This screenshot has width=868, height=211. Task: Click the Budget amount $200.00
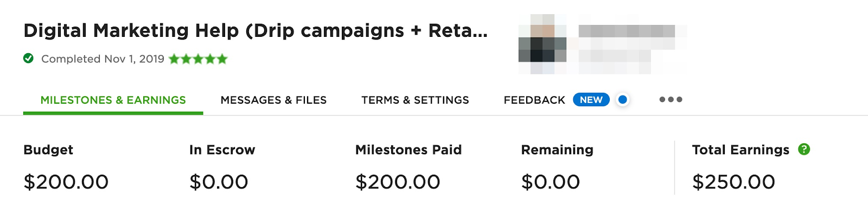pyautogui.click(x=66, y=182)
